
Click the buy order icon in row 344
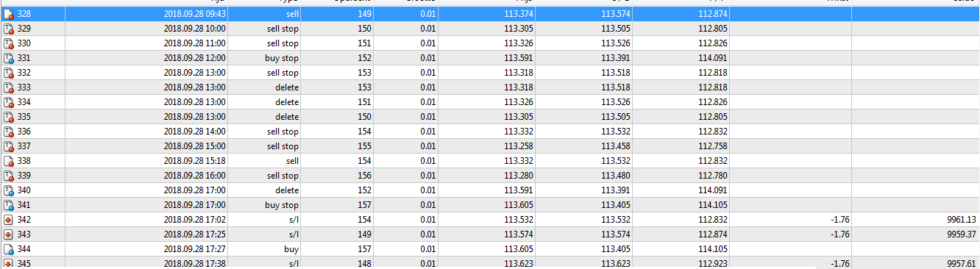[9, 249]
